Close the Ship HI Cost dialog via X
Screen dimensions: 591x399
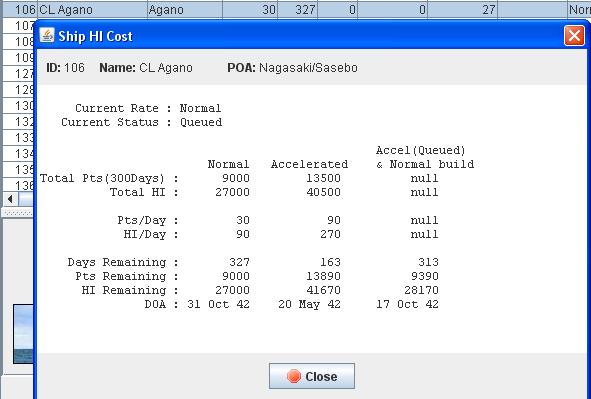tap(574, 36)
